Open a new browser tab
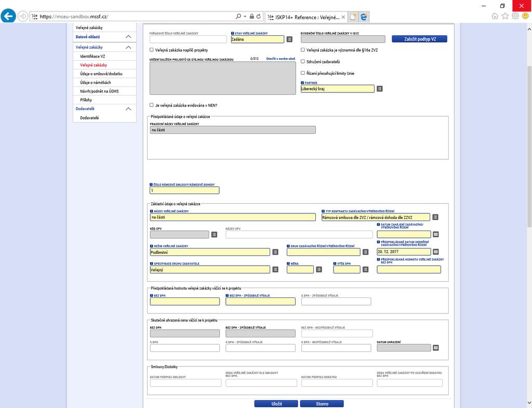 tap(353, 17)
